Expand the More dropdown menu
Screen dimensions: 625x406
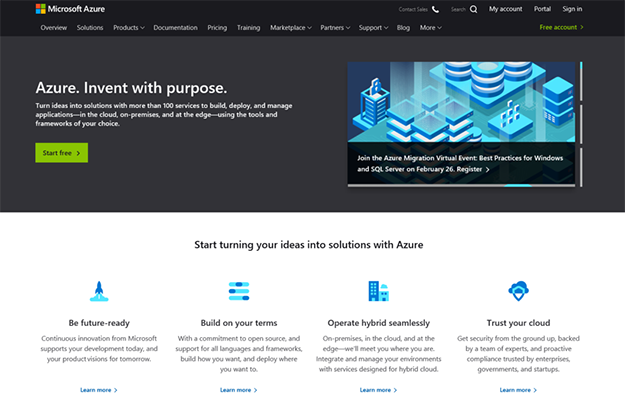click(x=430, y=27)
